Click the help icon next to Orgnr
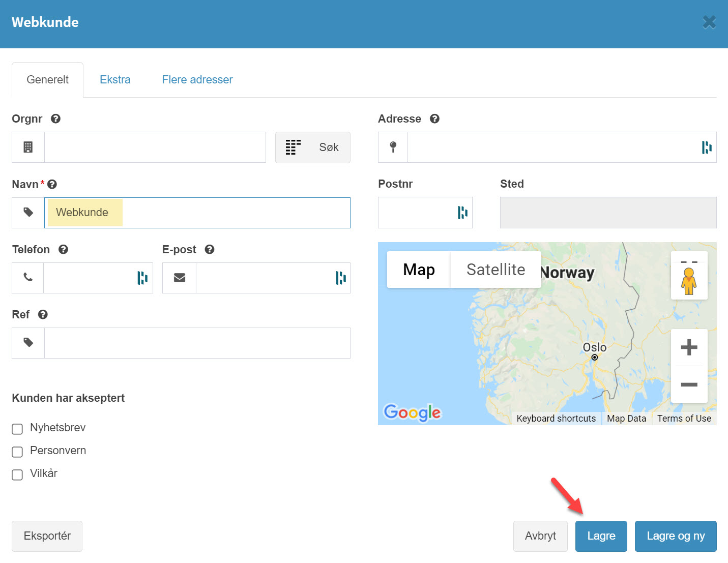728x563 pixels. click(x=56, y=118)
